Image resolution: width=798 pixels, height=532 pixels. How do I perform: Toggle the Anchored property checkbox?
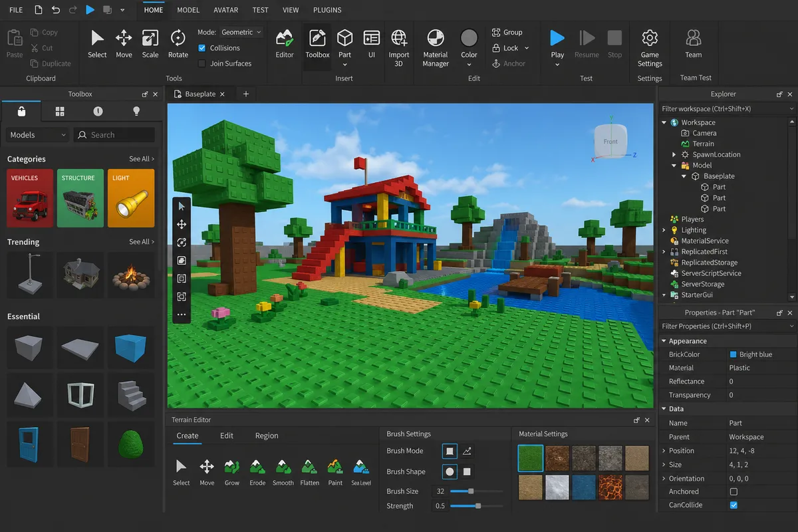tap(733, 491)
